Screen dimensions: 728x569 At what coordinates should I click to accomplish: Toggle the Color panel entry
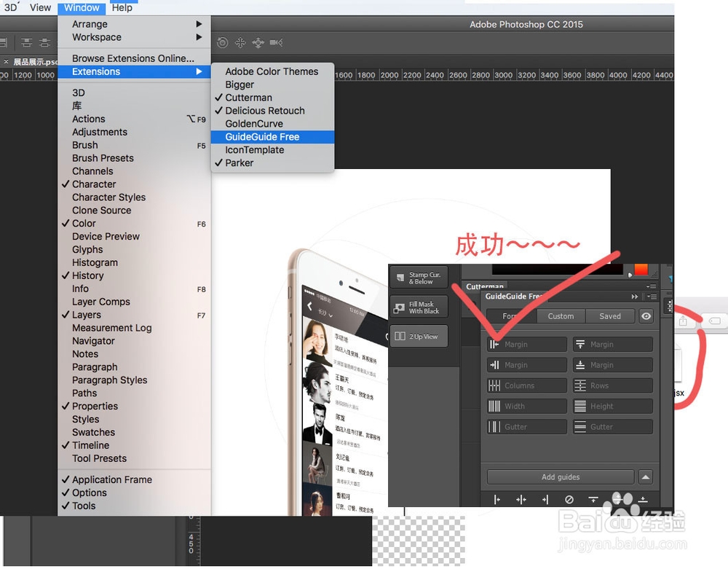tap(134, 224)
